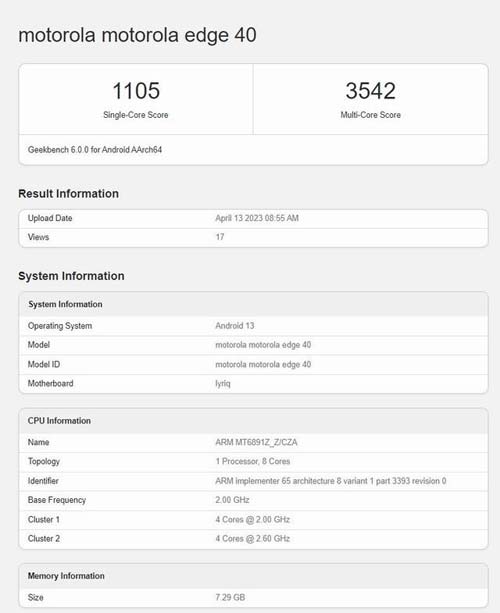Image resolution: width=500 pixels, height=613 pixels.
Task: Select the 7.29 GB memory size value
Action: (230, 597)
